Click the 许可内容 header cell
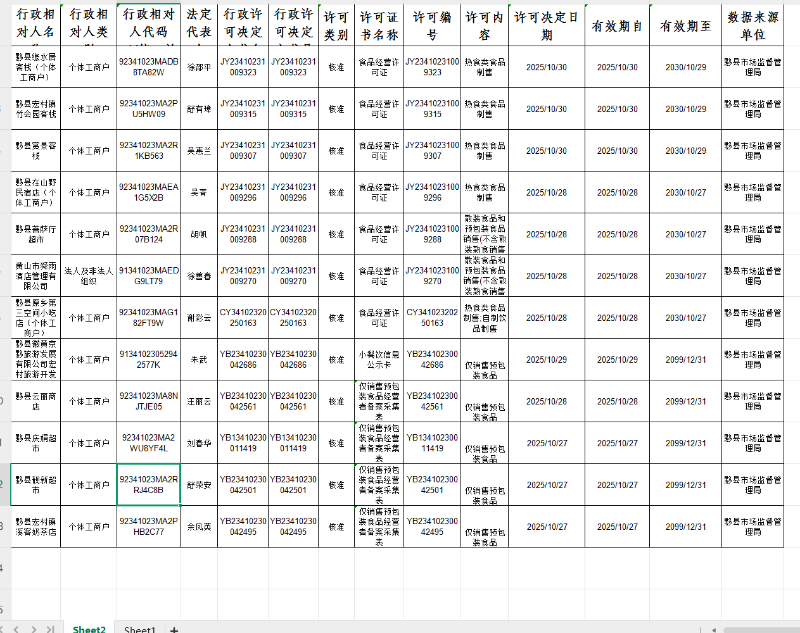 click(485, 26)
